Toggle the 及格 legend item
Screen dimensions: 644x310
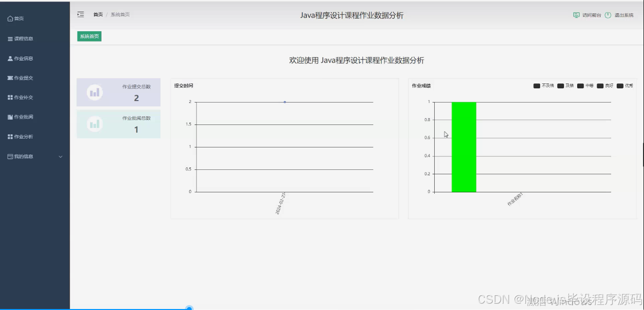pos(561,85)
